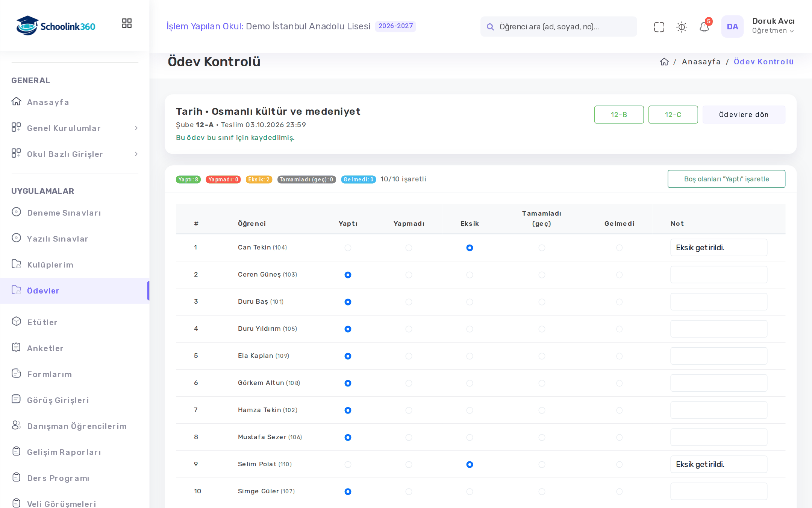Open Doruk Avcı Öğretmen user dropdown

pos(773,26)
